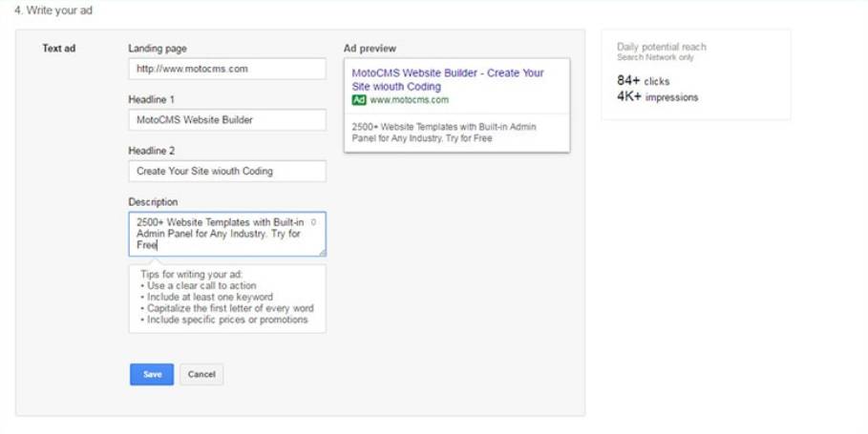Select the 84+ clicks estimate
Screen dimensions: 868x434
(x=644, y=81)
